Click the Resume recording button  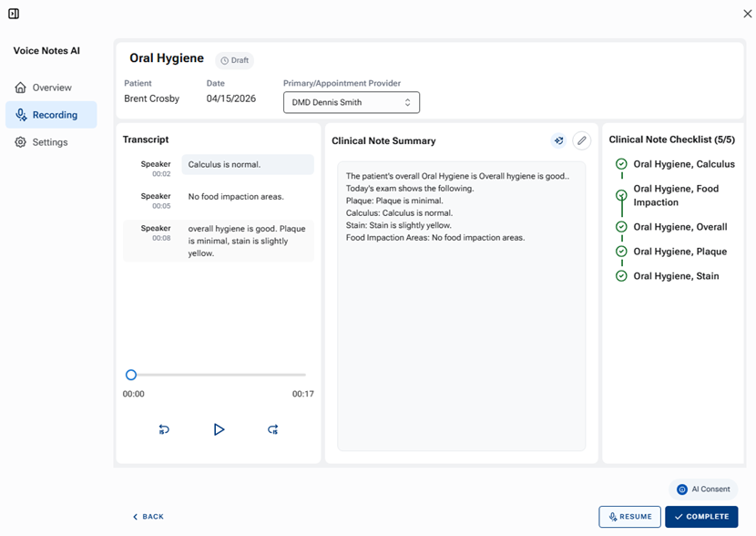click(629, 517)
